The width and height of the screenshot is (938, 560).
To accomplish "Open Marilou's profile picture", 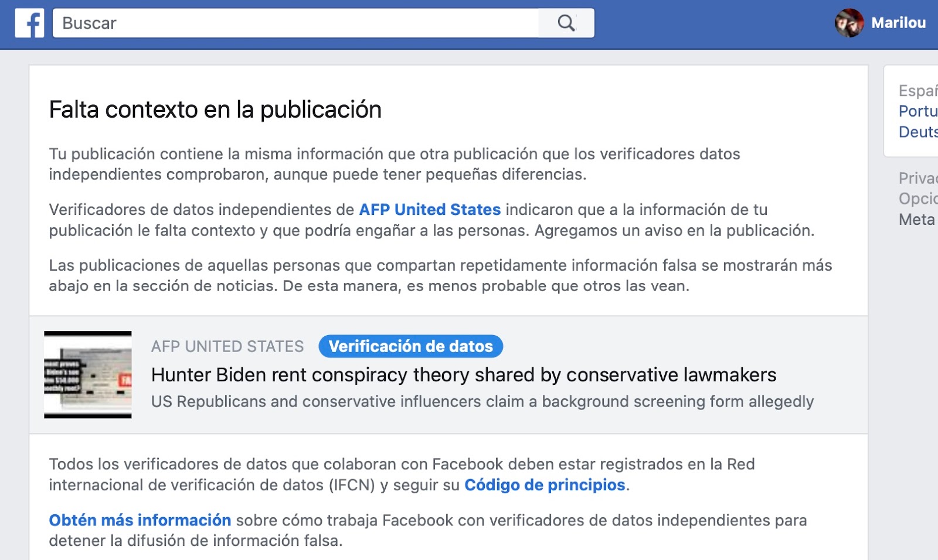I will [849, 23].
